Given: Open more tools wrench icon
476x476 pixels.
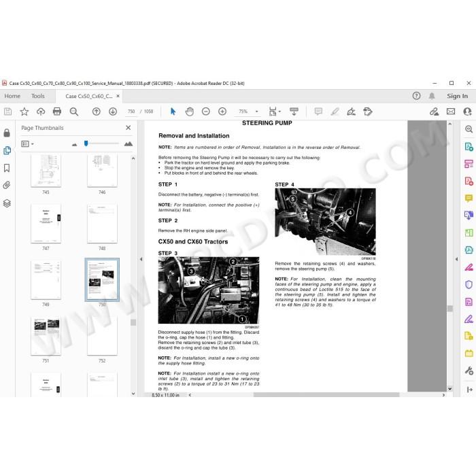Looking at the screenshot, I should pyautogui.click(x=469, y=371).
